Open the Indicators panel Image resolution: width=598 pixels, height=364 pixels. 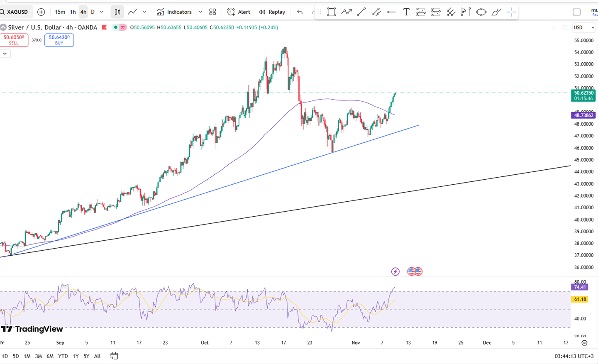(174, 12)
